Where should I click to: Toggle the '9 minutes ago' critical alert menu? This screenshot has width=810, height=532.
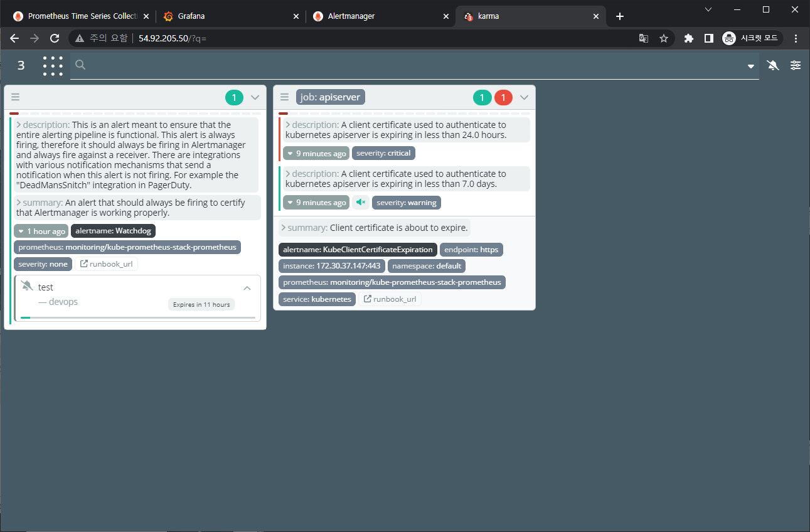[x=316, y=153]
